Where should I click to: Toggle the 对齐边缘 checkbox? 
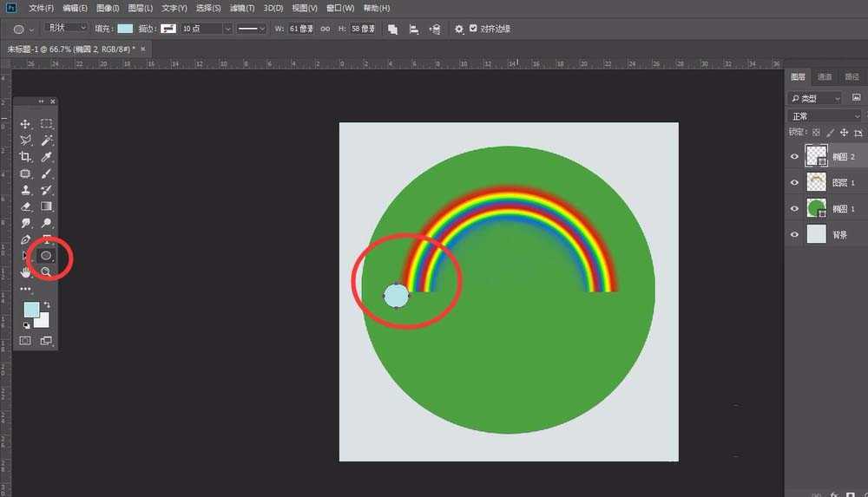coord(473,29)
